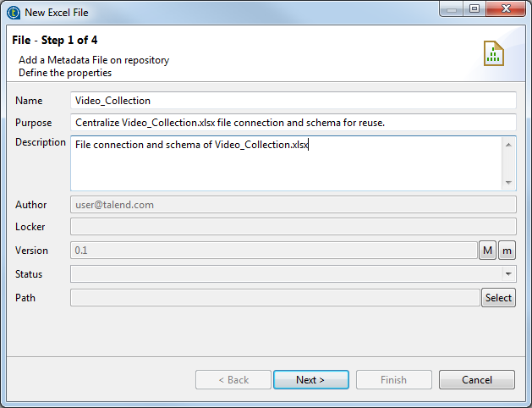
Task: Click the Select button for Path
Action: (498, 298)
